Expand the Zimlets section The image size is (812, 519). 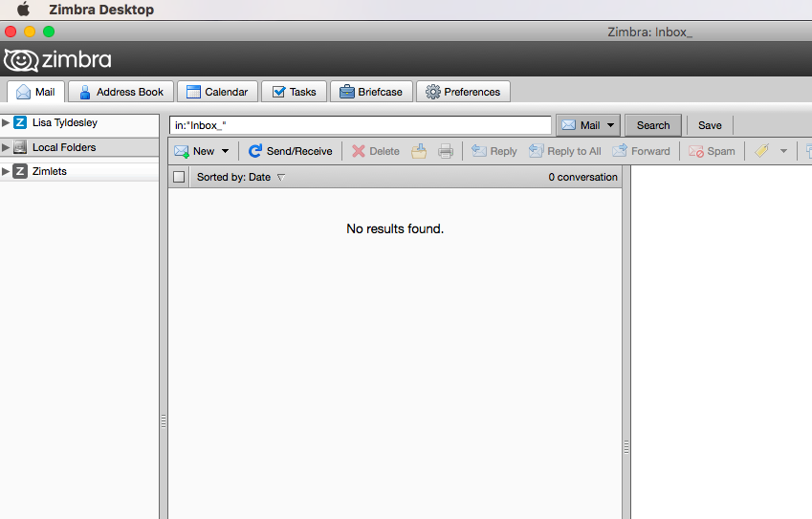[x=6, y=171]
